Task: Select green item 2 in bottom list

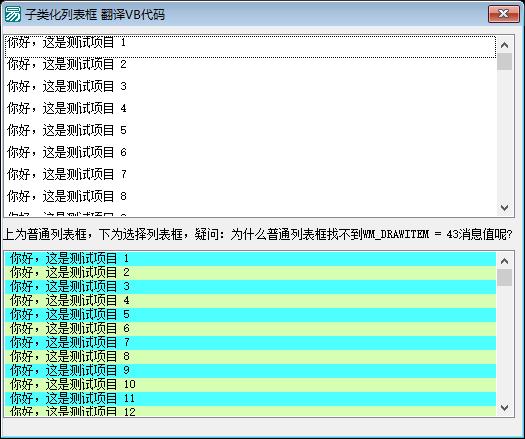Action: click(250, 273)
